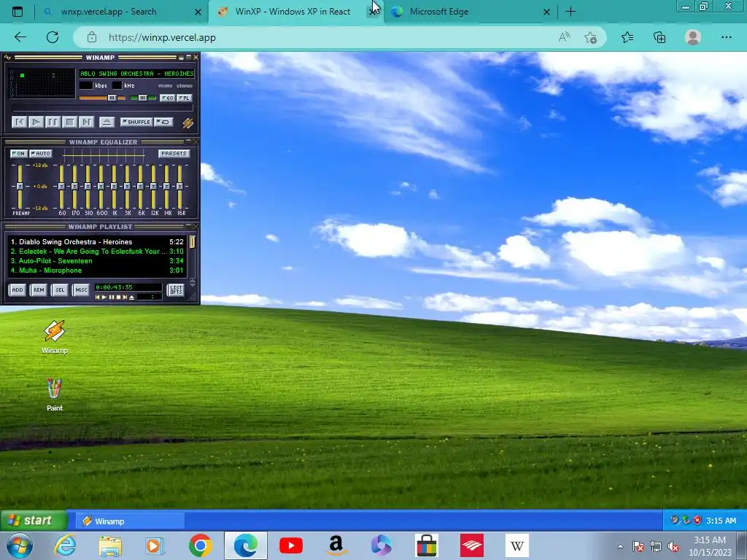Click scrolling song title display in Winamp
This screenshot has height=560, width=747.
(136, 74)
